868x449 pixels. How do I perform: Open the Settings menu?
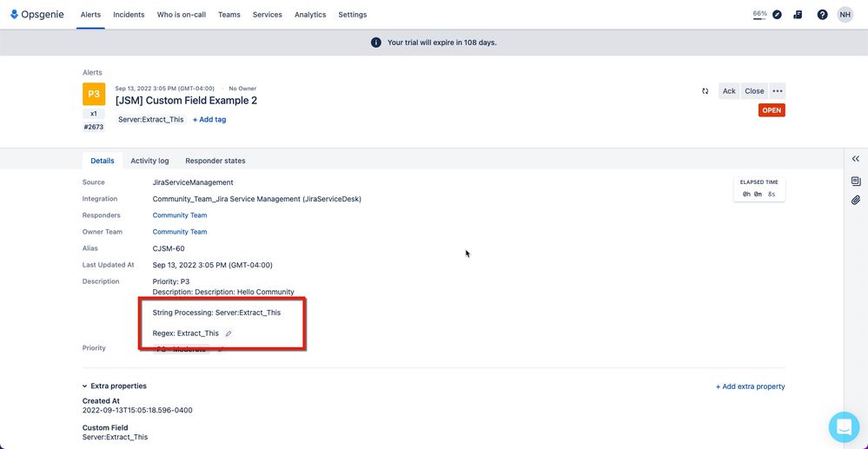tap(353, 15)
